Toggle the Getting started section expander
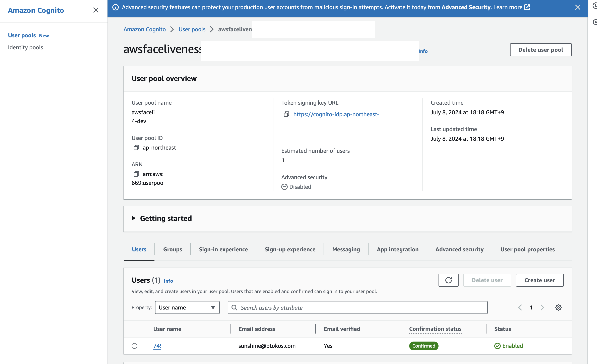Image resolution: width=597 pixels, height=364 pixels. (x=133, y=218)
